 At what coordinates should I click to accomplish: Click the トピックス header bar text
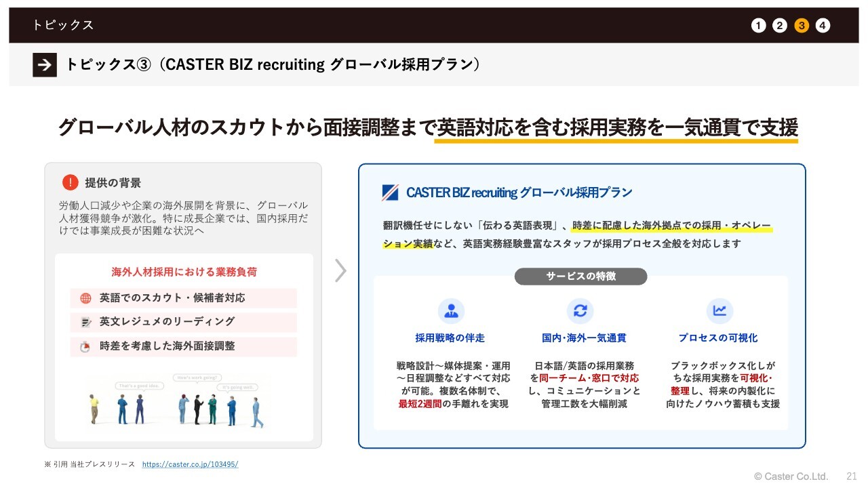62,25
